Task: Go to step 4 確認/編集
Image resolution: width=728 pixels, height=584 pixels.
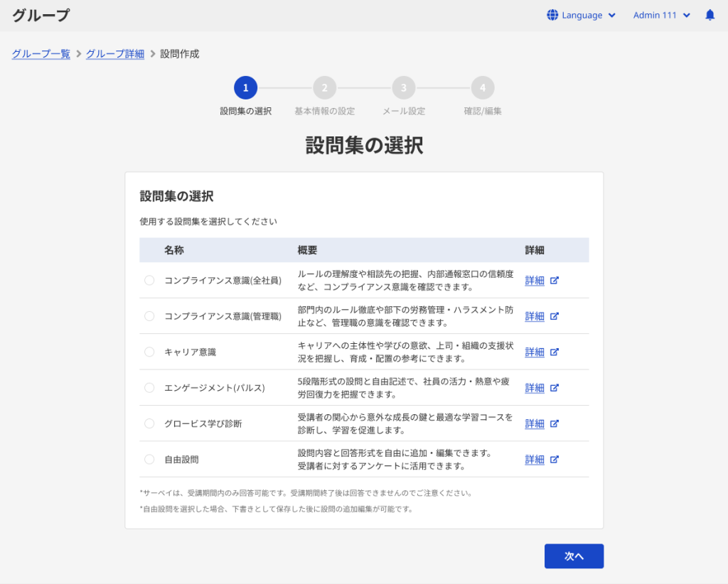Action: click(x=483, y=87)
